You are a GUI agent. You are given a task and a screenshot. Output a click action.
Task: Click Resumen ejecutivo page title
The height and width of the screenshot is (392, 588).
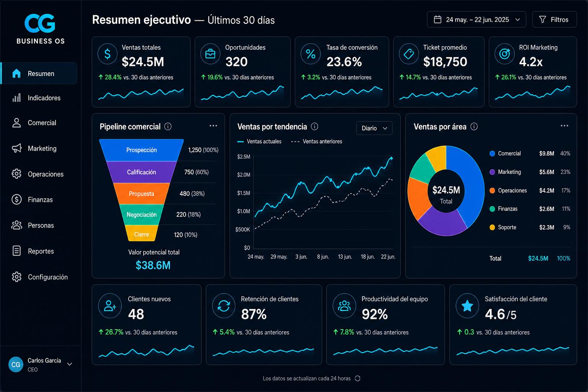(x=141, y=20)
